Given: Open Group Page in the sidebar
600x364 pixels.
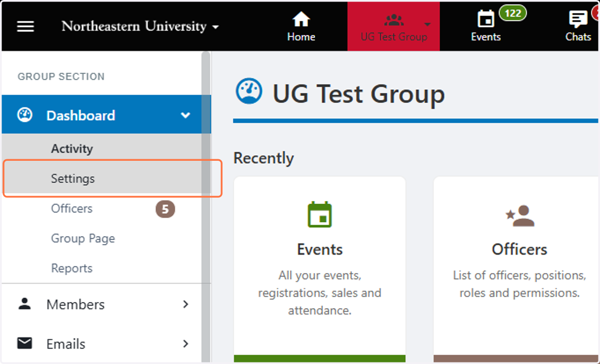Looking at the screenshot, I should [x=83, y=239].
